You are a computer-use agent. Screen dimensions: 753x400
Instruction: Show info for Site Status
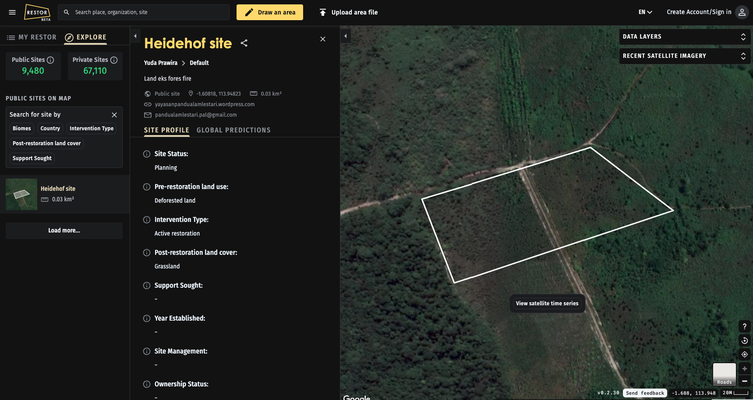pyautogui.click(x=147, y=154)
